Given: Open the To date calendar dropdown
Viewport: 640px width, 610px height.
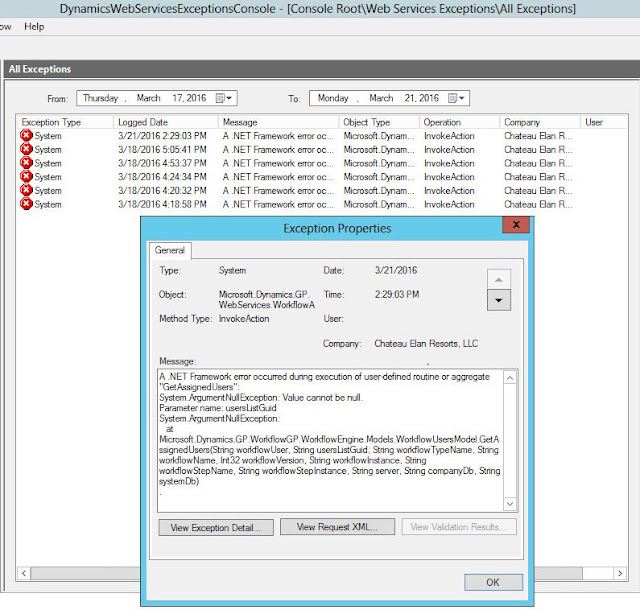Looking at the screenshot, I should 456,98.
